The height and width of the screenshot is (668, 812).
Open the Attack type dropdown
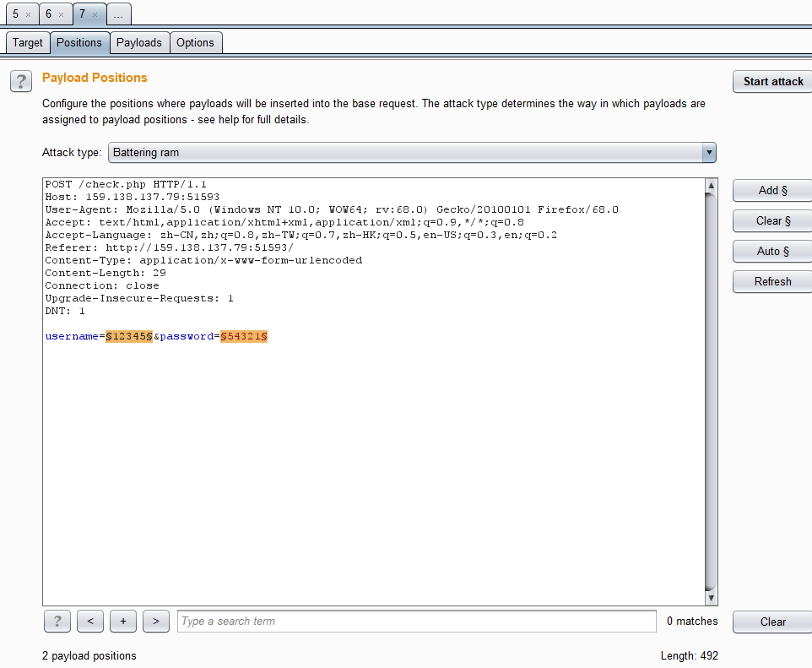709,153
